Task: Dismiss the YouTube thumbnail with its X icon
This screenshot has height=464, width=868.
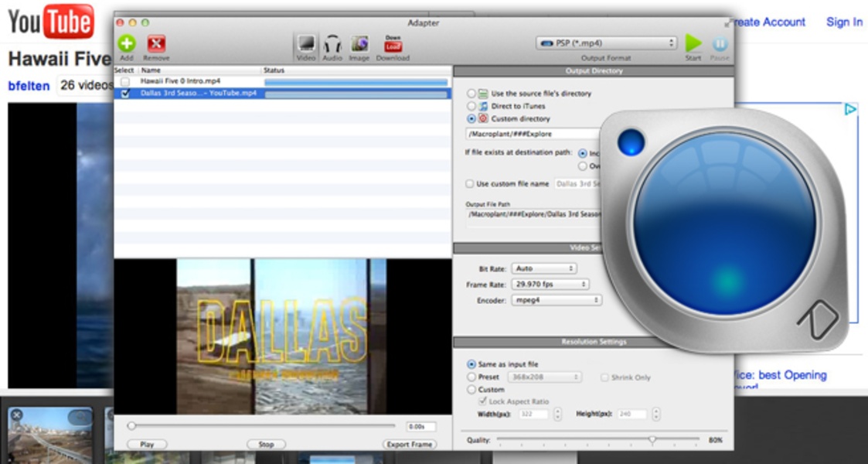Action: pyautogui.click(x=16, y=415)
